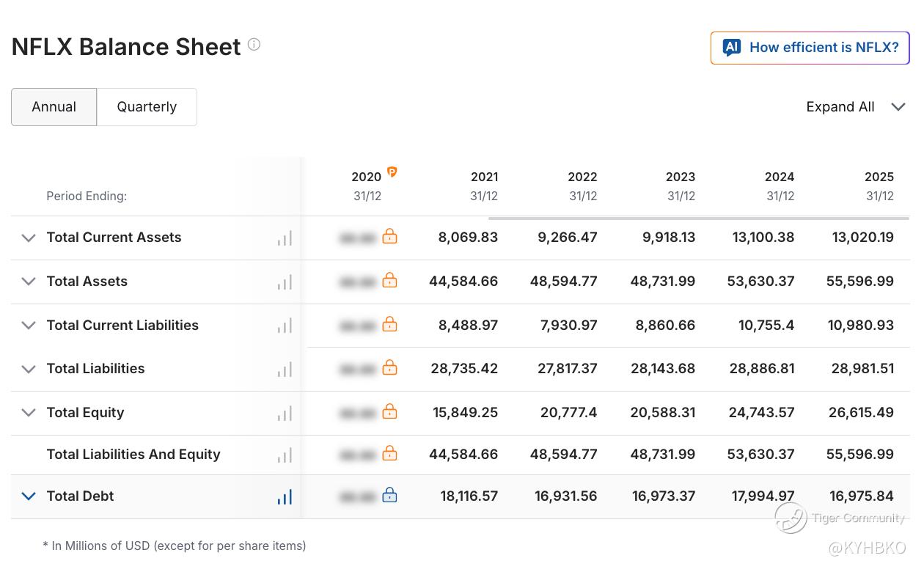
Task: Click the Tiger Community watermark logo
Action: coord(791,518)
